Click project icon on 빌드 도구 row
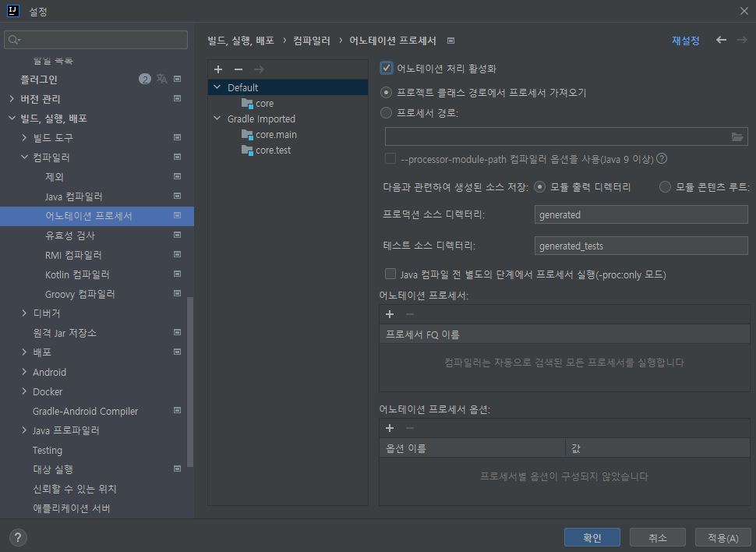This screenshot has width=756, height=552. [x=178, y=137]
